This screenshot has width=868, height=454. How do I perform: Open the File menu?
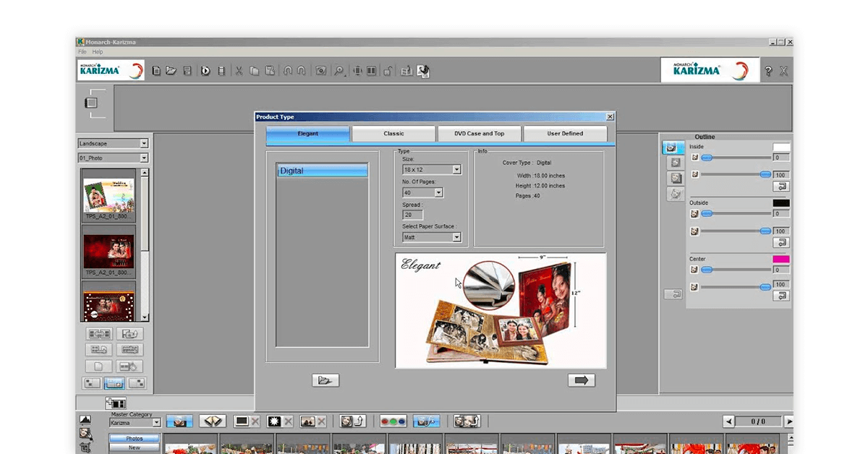(82, 52)
